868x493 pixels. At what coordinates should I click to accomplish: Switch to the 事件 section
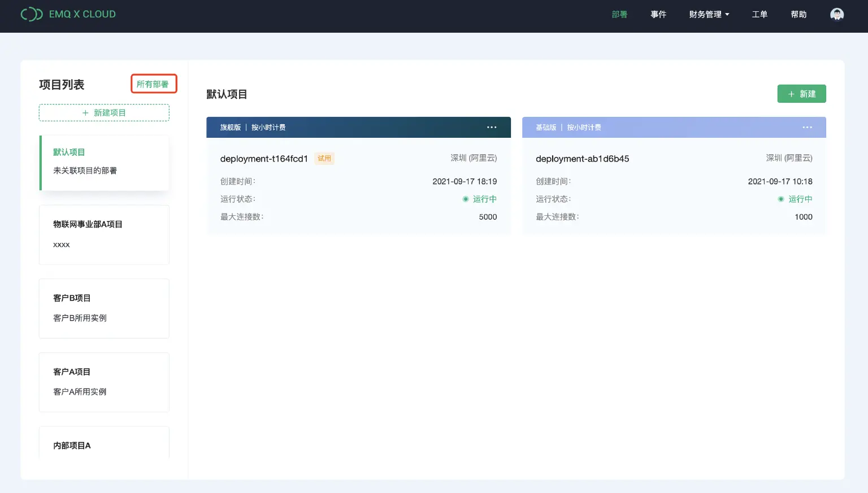click(x=658, y=14)
